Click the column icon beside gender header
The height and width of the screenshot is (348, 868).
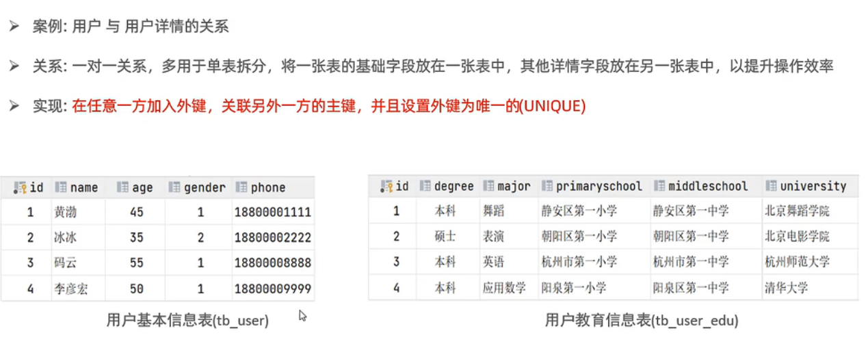coord(174,187)
